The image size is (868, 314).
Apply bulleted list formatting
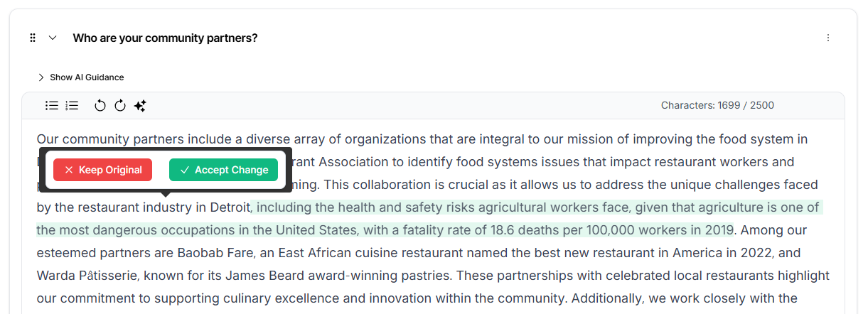pyautogui.click(x=52, y=106)
